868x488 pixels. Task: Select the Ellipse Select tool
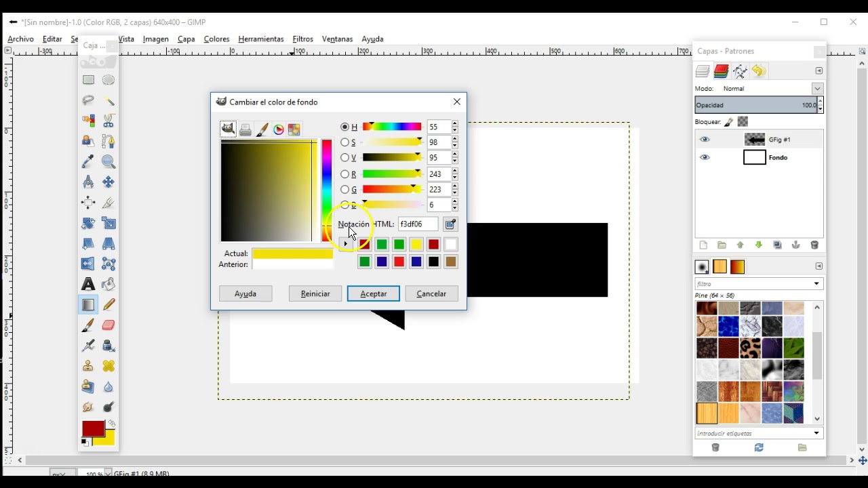(x=108, y=80)
